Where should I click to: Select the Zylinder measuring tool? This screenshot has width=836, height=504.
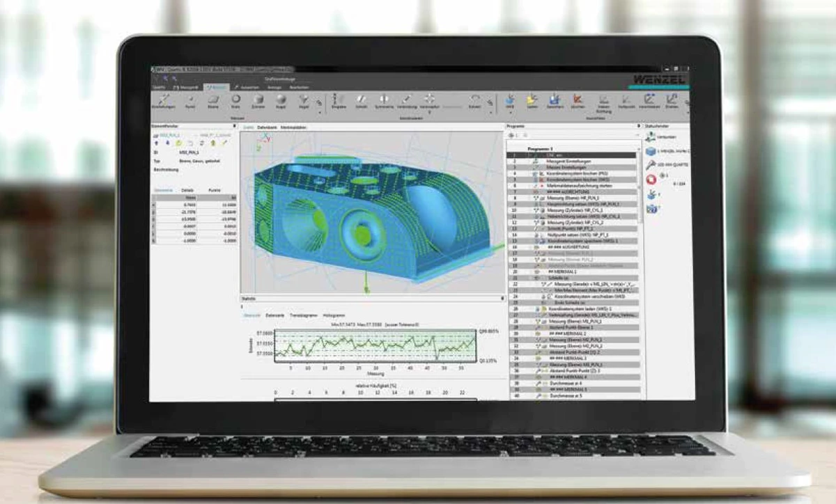(x=258, y=102)
